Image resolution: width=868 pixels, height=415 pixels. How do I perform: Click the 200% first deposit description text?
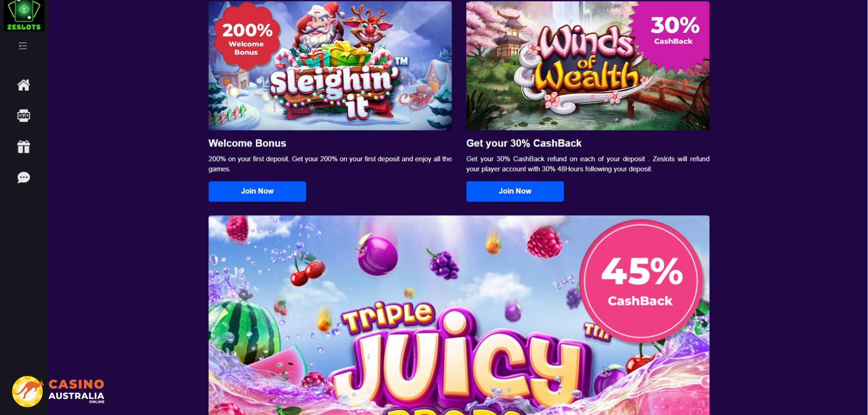[x=330, y=164]
